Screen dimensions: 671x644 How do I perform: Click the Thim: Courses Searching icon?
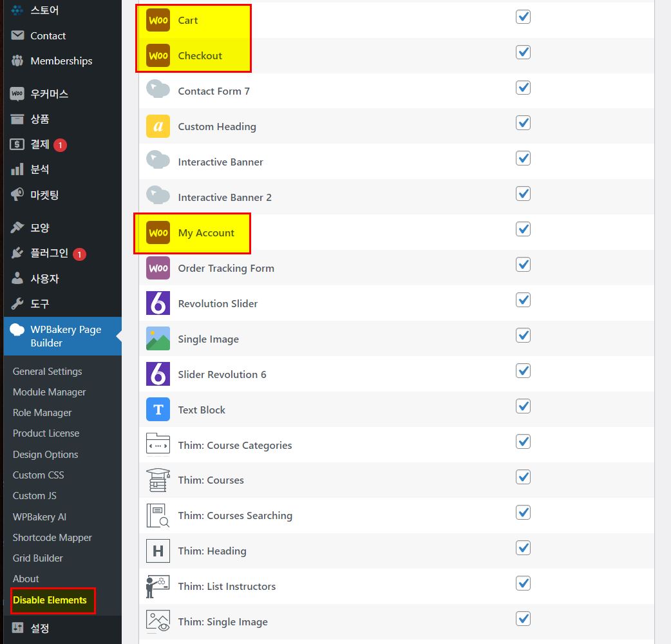(x=158, y=516)
